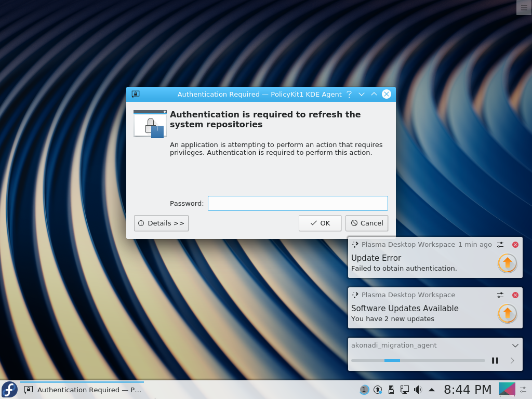The image size is (532, 399).
Task: Click akonadi_migration_agent progress bar
Action: 418,361
